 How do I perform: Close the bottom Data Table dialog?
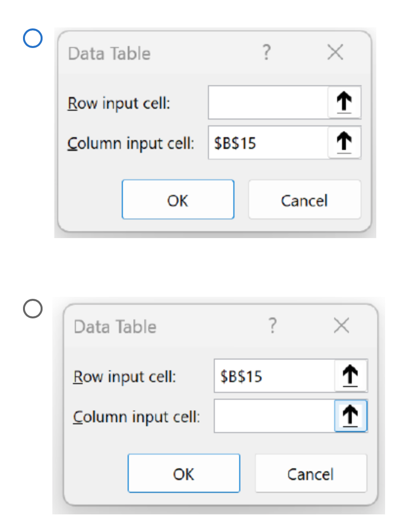[x=341, y=326]
